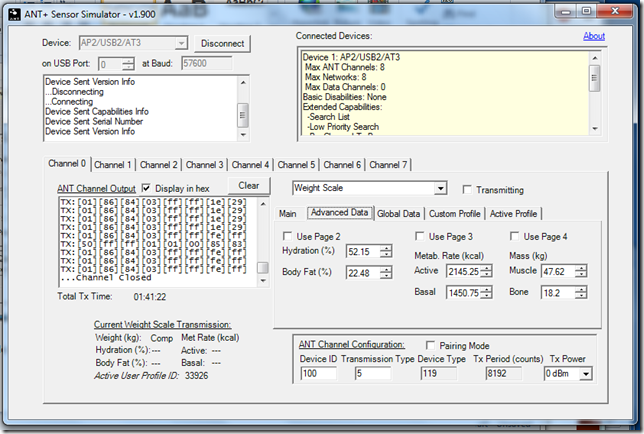Select the Custom Profile tab

point(455,213)
